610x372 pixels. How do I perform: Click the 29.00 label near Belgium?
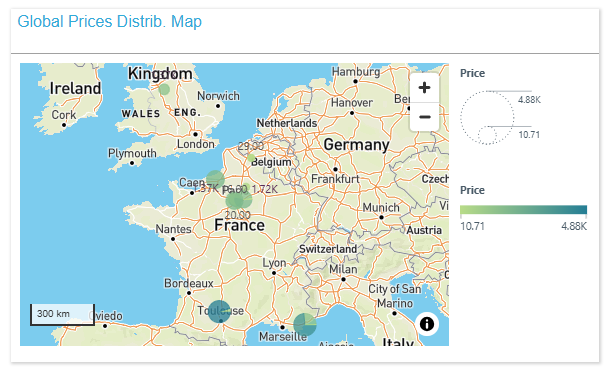tap(251, 146)
